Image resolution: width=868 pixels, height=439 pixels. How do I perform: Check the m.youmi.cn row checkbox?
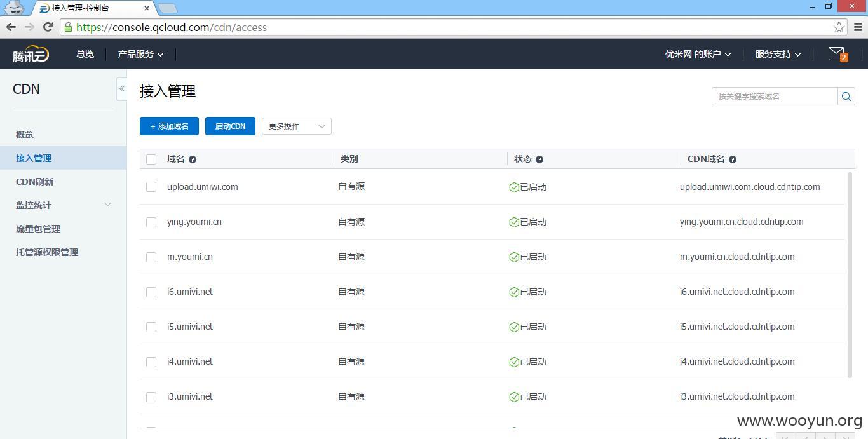point(151,257)
